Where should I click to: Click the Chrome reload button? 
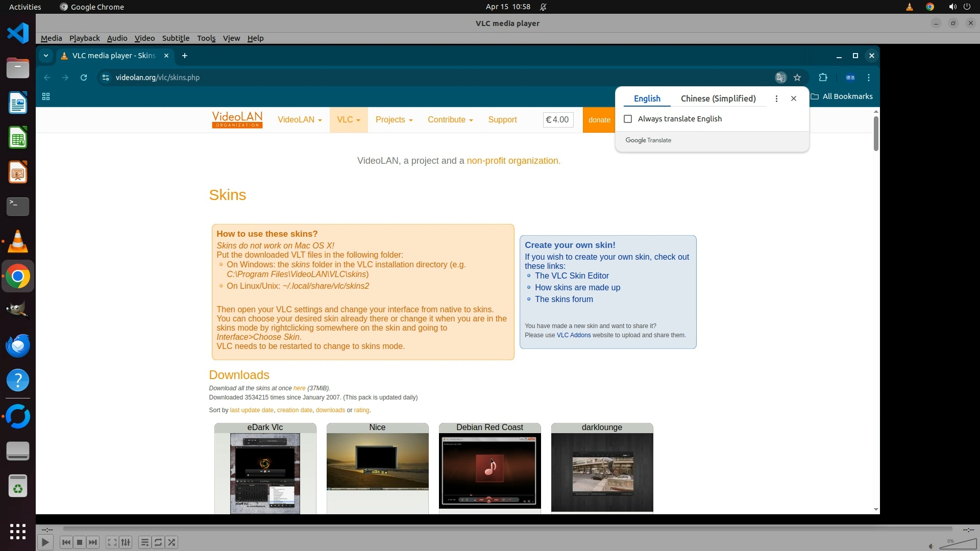coord(84,78)
